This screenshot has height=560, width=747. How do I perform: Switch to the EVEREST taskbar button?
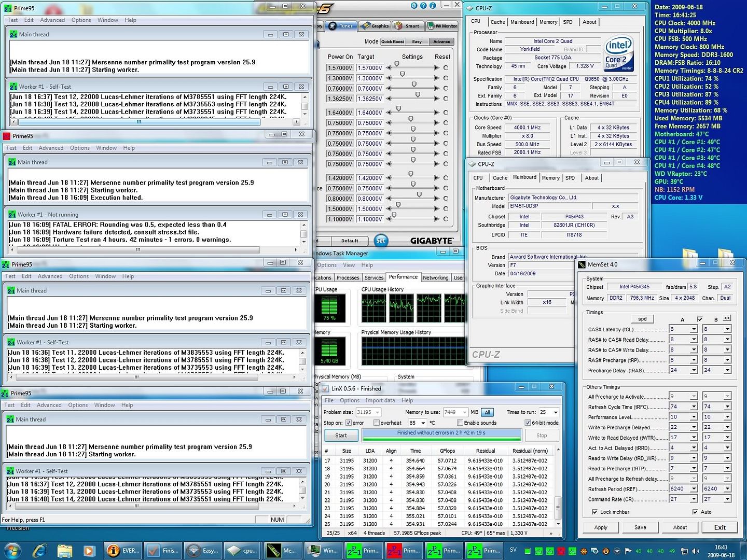[x=122, y=550]
